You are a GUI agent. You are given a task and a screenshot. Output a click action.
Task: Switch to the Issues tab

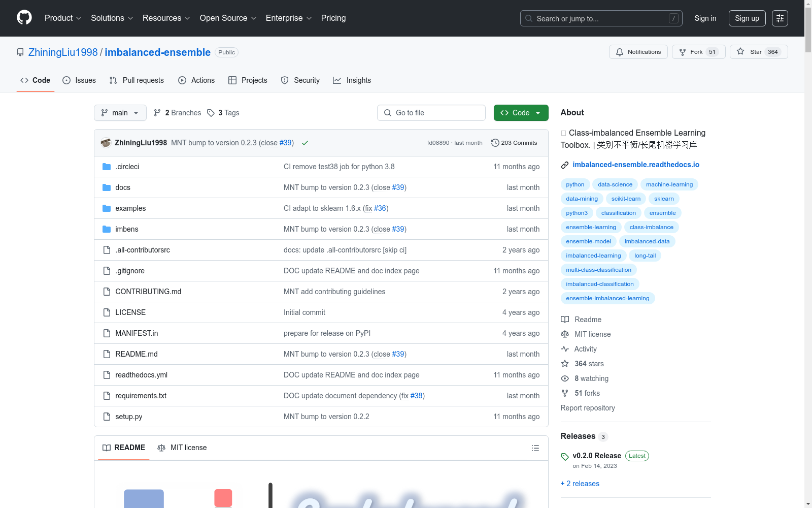[79, 80]
